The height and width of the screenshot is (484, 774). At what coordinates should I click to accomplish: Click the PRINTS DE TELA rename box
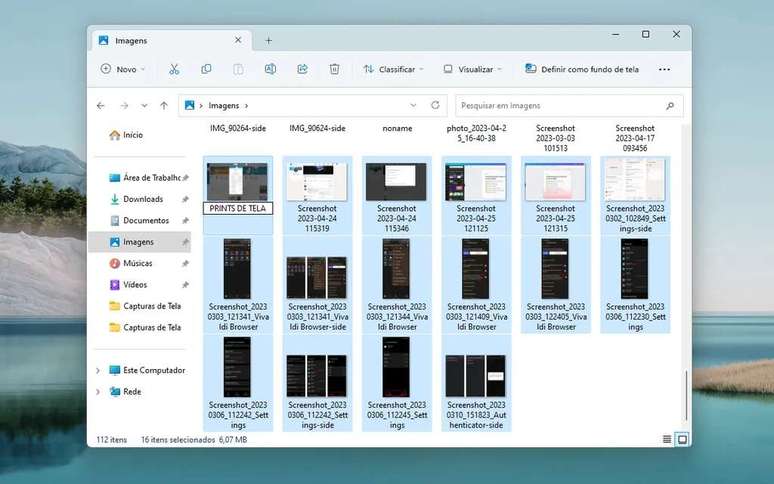coord(237,209)
